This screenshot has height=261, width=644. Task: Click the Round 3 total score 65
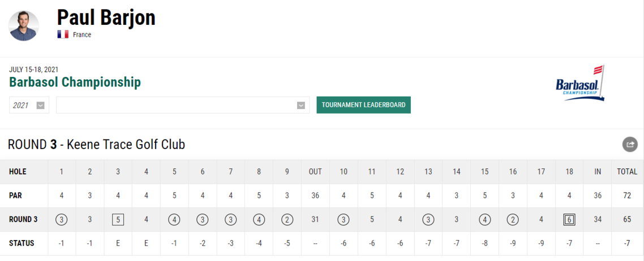click(x=627, y=220)
